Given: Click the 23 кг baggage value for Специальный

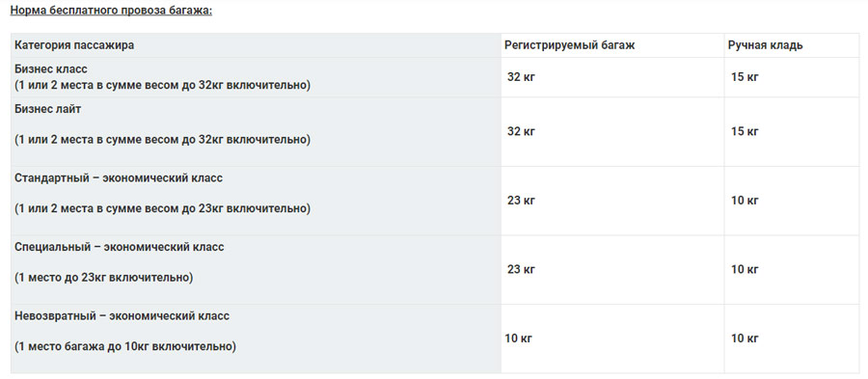Looking at the screenshot, I should click(x=522, y=269).
